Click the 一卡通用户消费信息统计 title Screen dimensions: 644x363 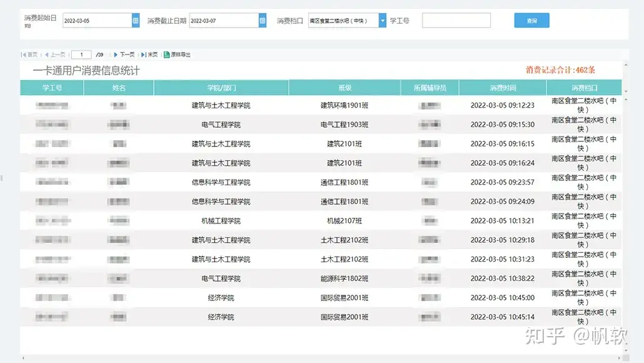pyautogui.click(x=86, y=71)
